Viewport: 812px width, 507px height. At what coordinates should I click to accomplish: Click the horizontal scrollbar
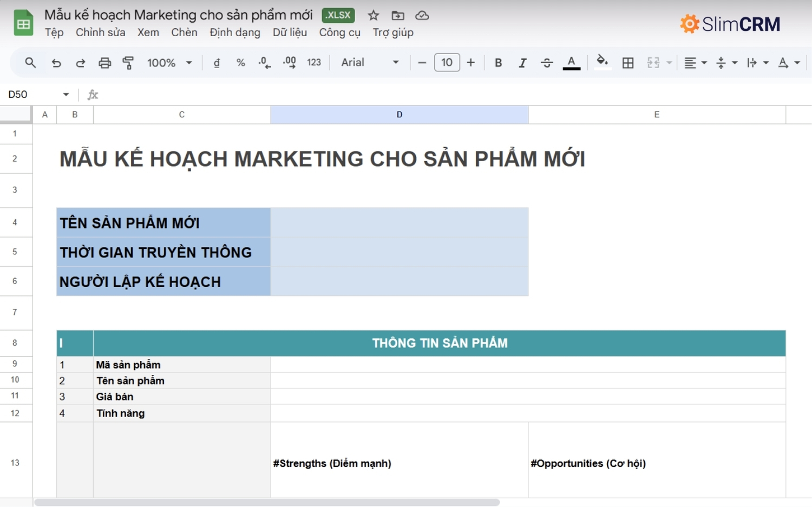[x=267, y=503]
